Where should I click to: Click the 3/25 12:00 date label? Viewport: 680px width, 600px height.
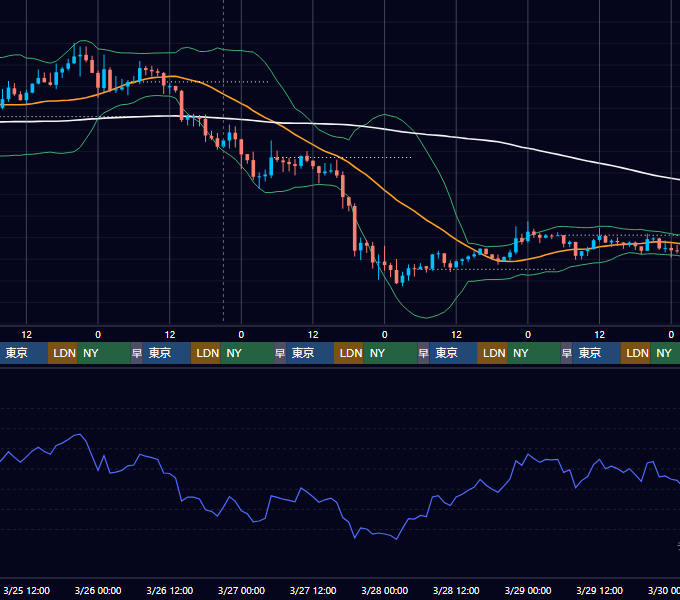26,590
